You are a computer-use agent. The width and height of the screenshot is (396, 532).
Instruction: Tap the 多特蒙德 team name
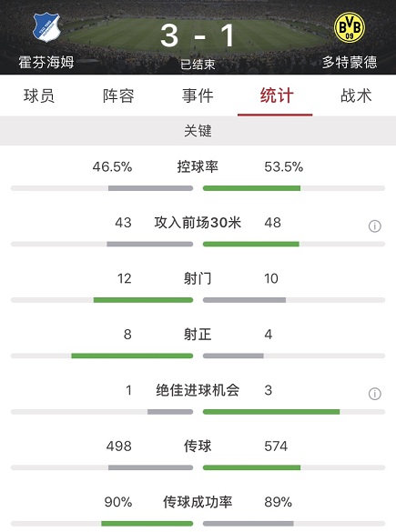(350, 63)
